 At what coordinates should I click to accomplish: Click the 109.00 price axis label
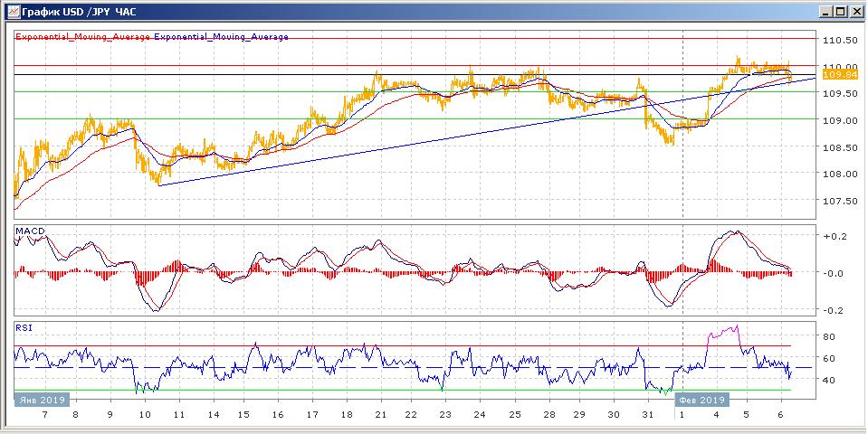pos(840,120)
